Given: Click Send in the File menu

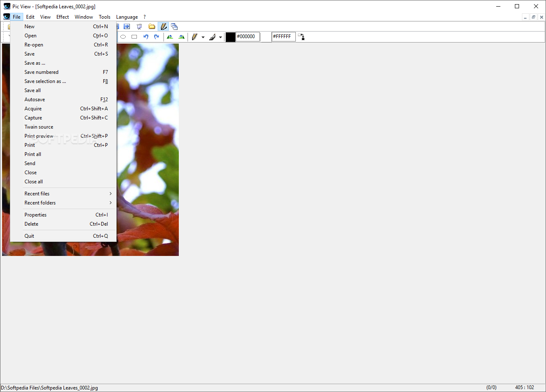Looking at the screenshot, I should pos(63,163).
